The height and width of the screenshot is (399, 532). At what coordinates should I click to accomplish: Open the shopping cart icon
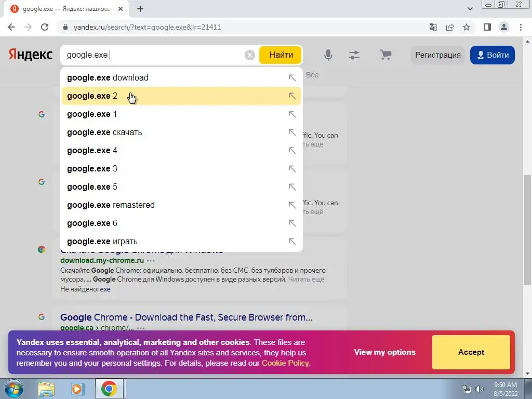pyautogui.click(x=385, y=55)
